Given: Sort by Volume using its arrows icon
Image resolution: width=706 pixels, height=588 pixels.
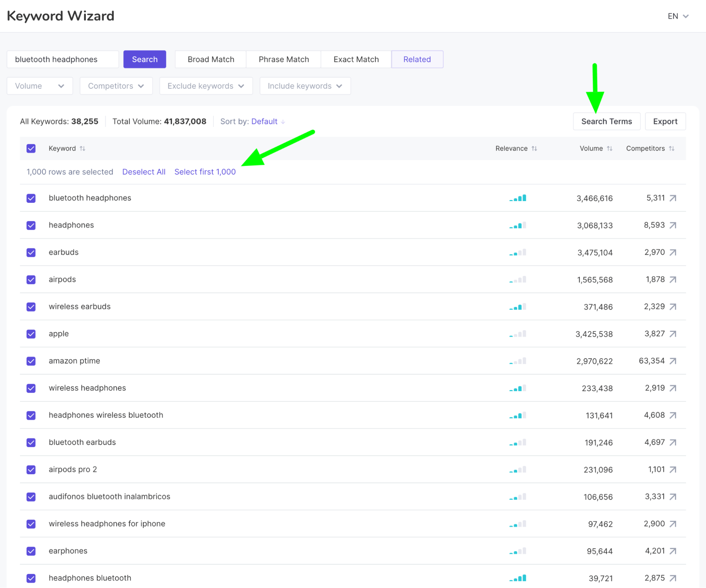Looking at the screenshot, I should [610, 148].
